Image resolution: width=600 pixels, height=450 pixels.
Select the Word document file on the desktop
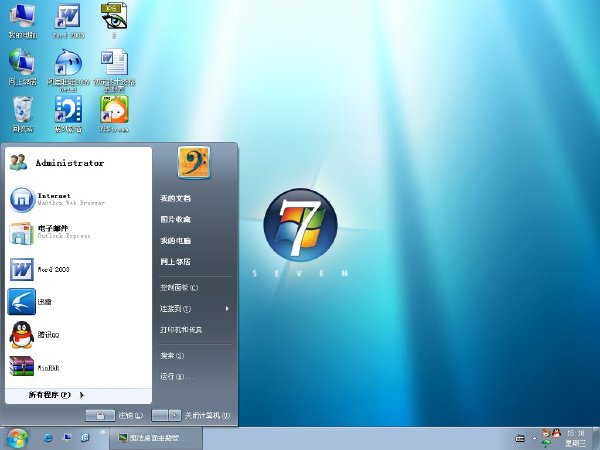click(x=114, y=70)
